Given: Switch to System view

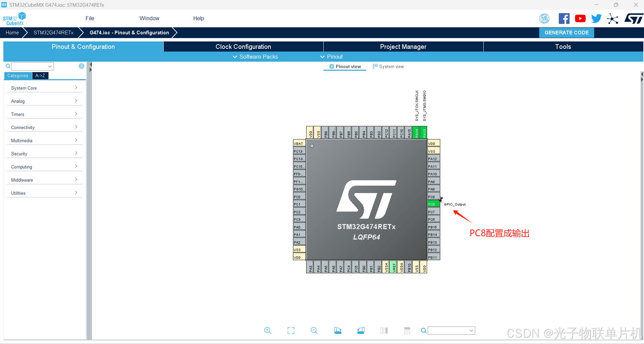Looking at the screenshot, I should pyautogui.click(x=388, y=66).
